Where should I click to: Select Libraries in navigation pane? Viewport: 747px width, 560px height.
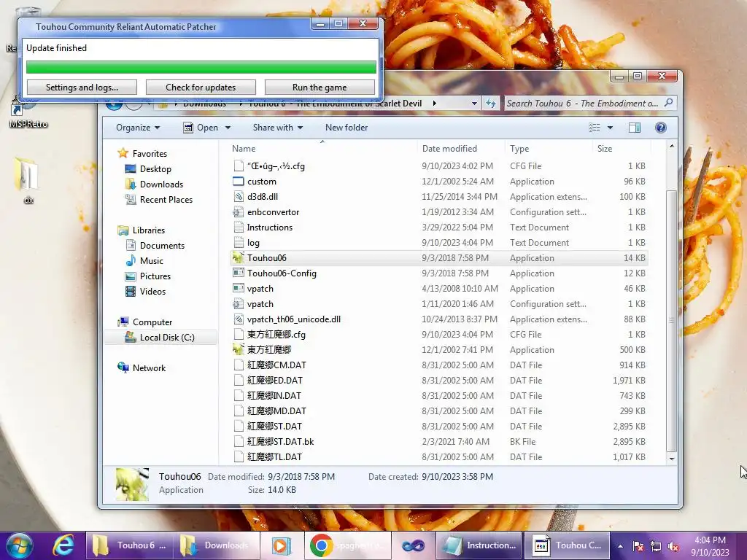(149, 230)
